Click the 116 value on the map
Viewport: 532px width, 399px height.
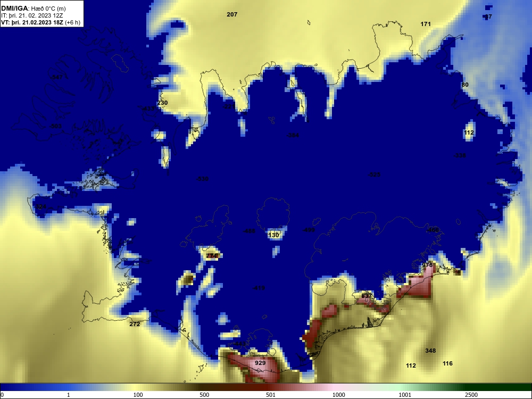coord(447,364)
